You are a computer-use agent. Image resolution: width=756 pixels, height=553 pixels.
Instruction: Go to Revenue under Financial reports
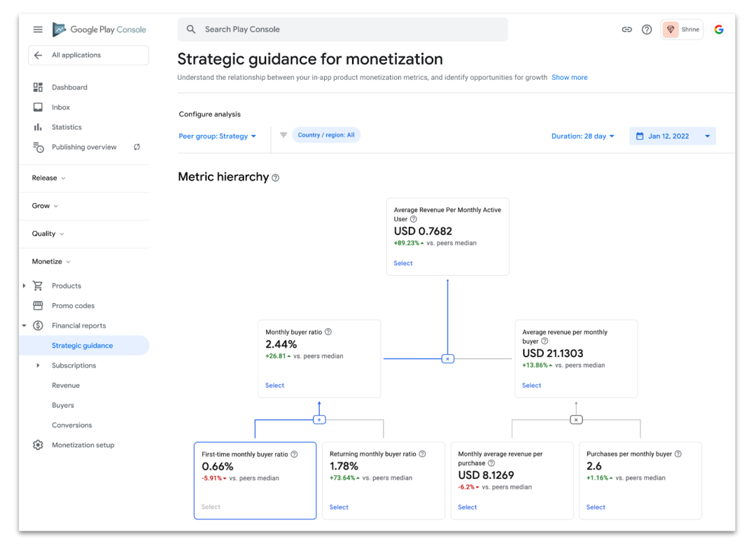point(66,386)
